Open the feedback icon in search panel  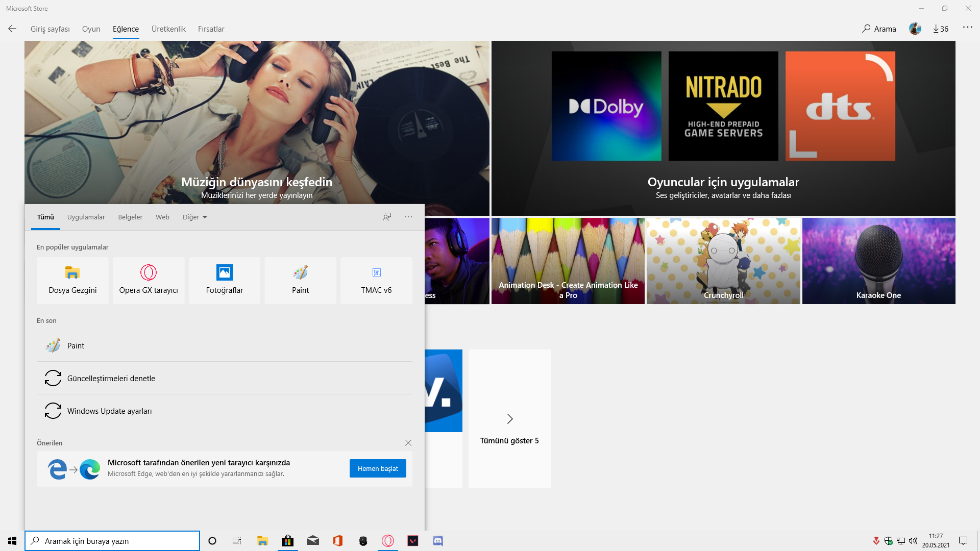pos(387,217)
